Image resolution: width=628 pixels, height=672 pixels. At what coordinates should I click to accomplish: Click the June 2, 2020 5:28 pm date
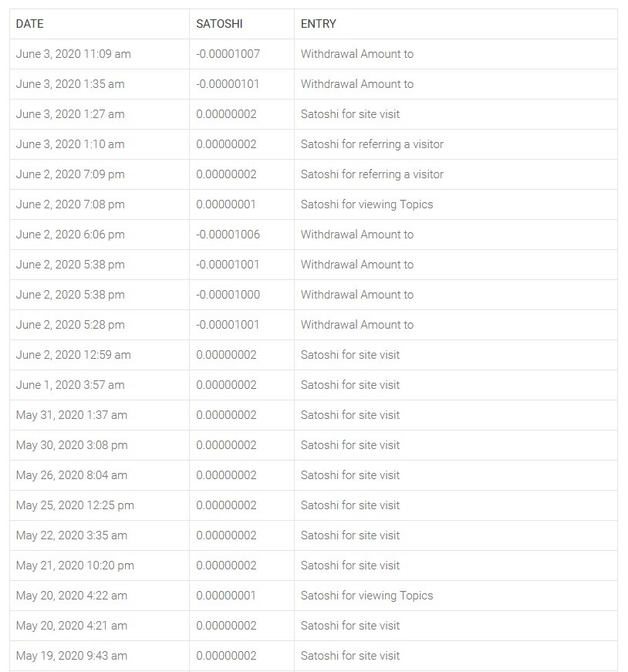[70, 325]
